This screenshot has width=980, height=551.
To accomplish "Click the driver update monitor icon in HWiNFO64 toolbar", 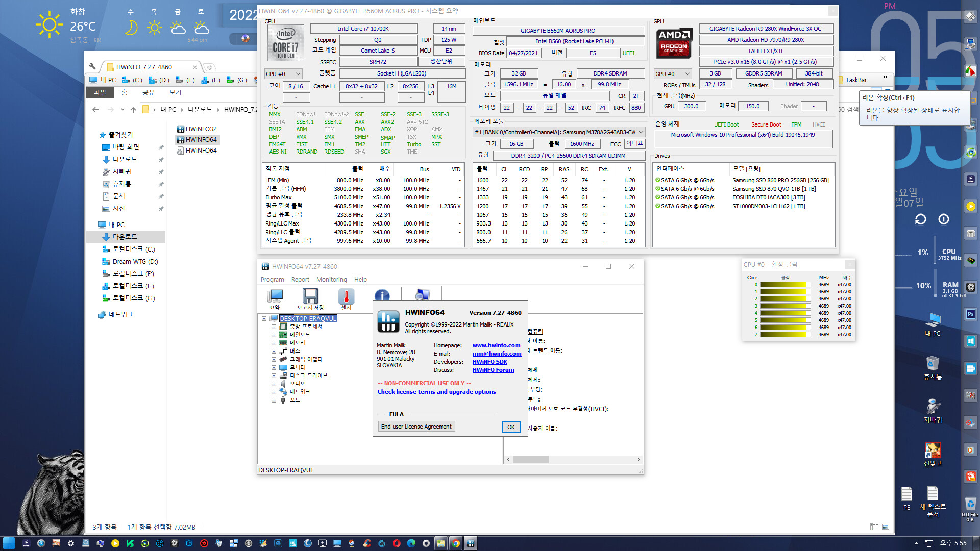I will tap(423, 295).
